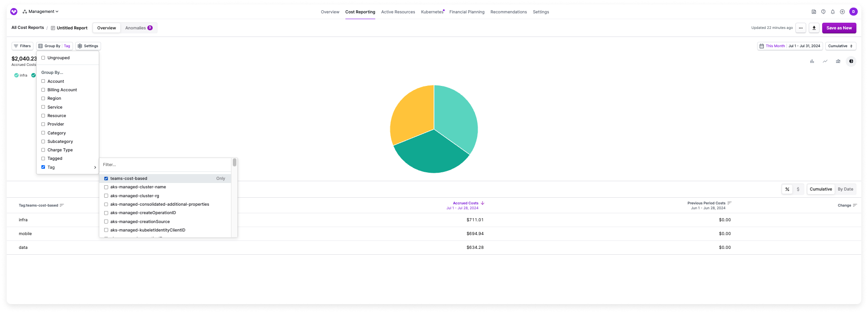Click the $694.94 value in mobile row

click(x=475, y=234)
